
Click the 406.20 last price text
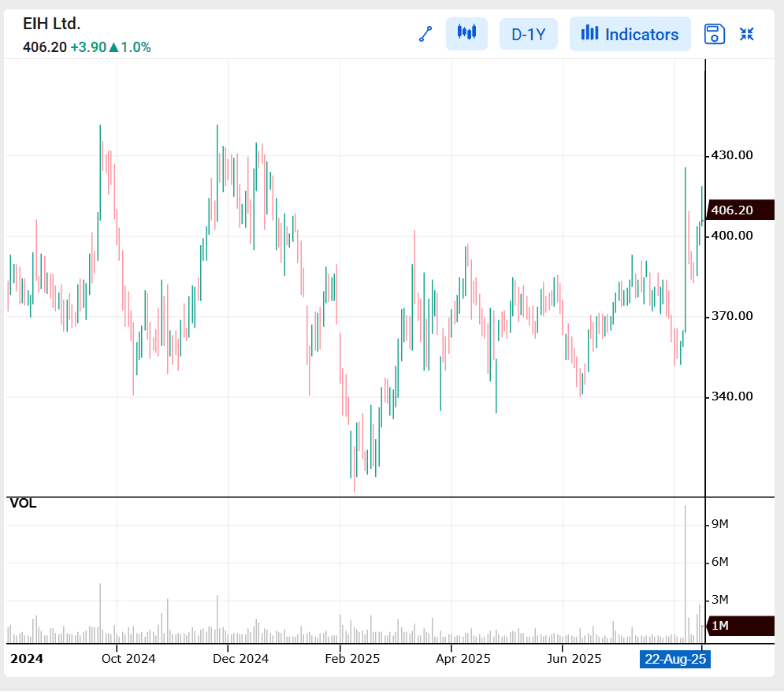[44, 47]
